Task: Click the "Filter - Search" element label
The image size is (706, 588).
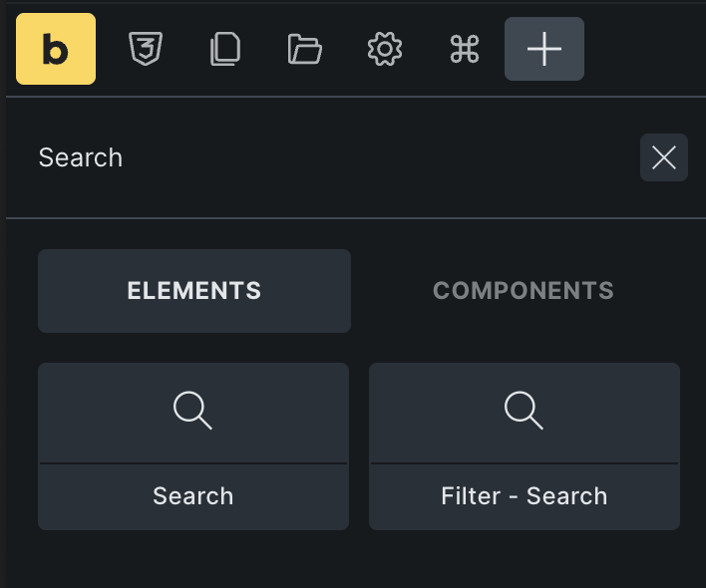Action: 525,496
